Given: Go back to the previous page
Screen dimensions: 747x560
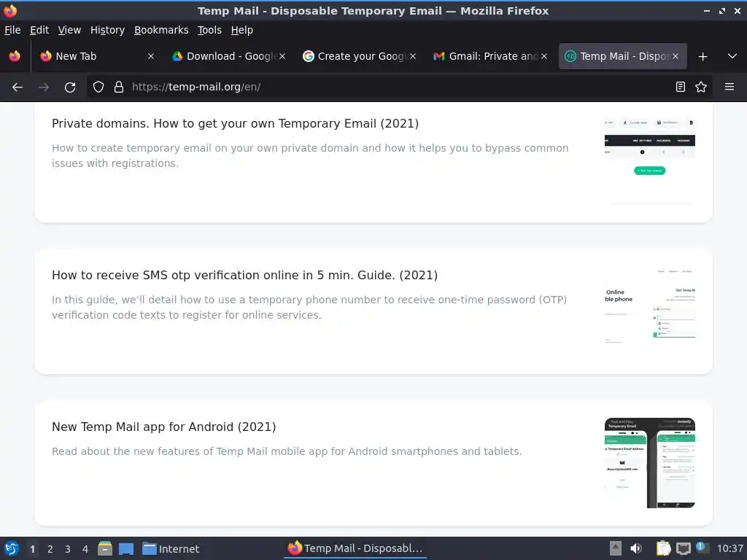Looking at the screenshot, I should [18, 87].
